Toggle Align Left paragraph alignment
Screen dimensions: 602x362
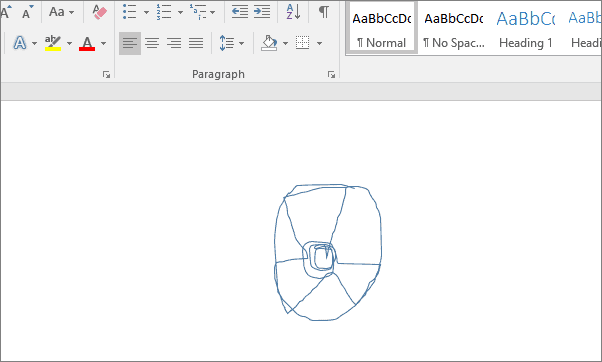click(x=130, y=43)
